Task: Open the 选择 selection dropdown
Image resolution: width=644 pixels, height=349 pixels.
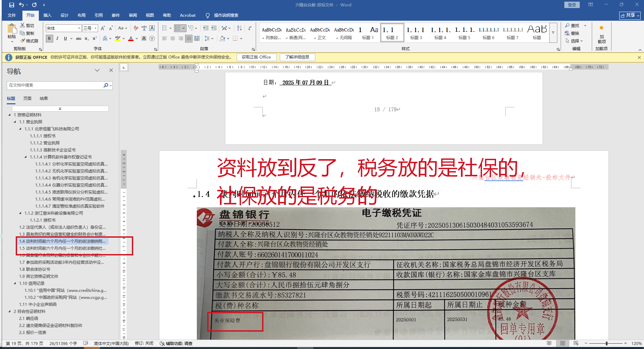Action: (x=574, y=41)
